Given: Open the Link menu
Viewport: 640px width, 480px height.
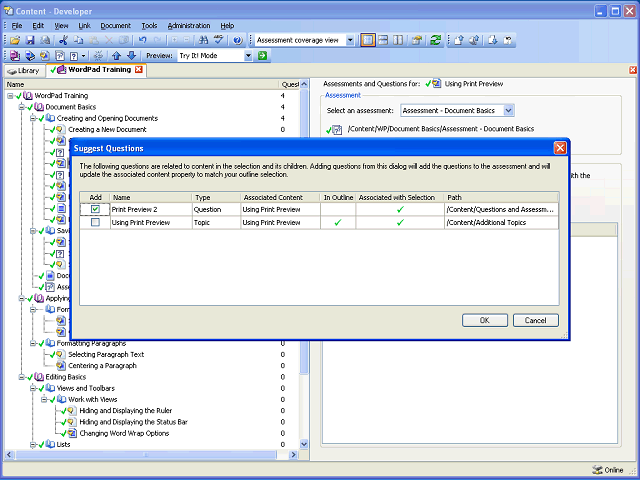Looking at the screenshot, I should (x=84, y=25).
